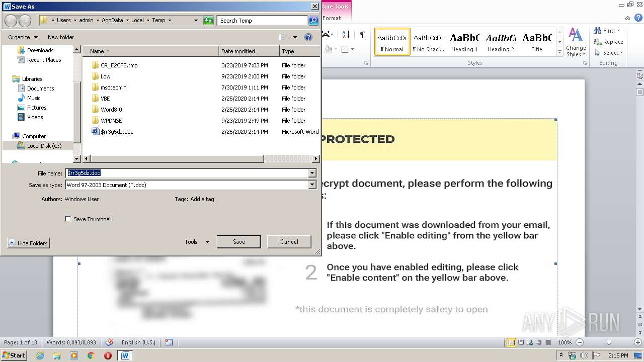Click the Hide Folders button
Image resolution: width=644 pixels, height=362 pixels.
(x=28, y=243)
